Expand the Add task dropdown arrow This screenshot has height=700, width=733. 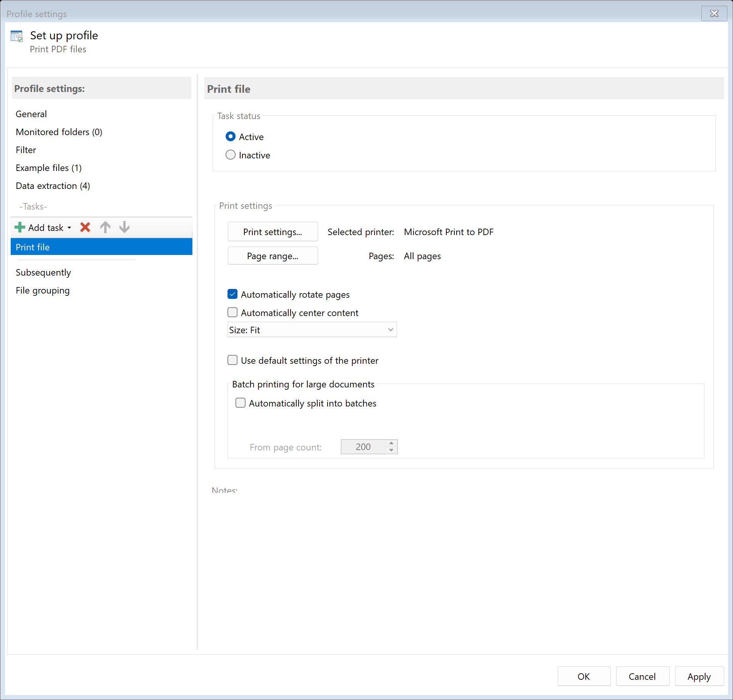coord(69,228)
